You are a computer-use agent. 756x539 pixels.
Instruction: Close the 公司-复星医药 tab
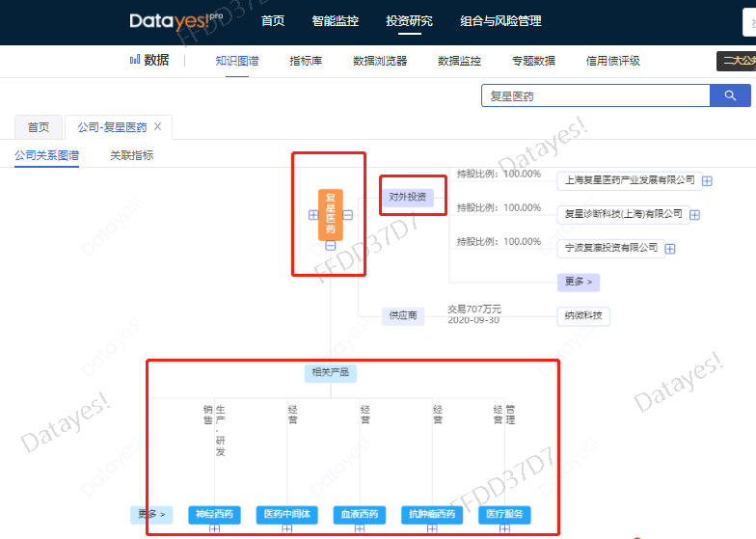point(158,126)
